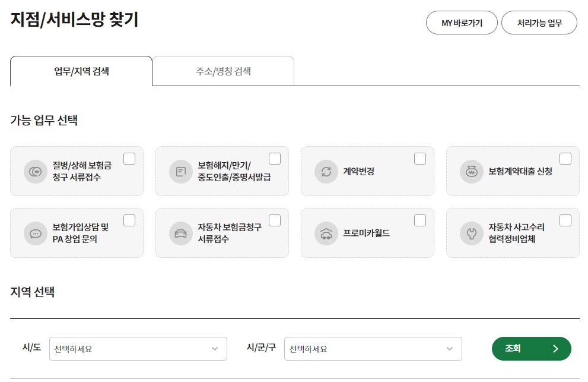588x382 pixels.
Task: Expand the 시/도 dropdown chevron arrow
Action: point(215,349)
